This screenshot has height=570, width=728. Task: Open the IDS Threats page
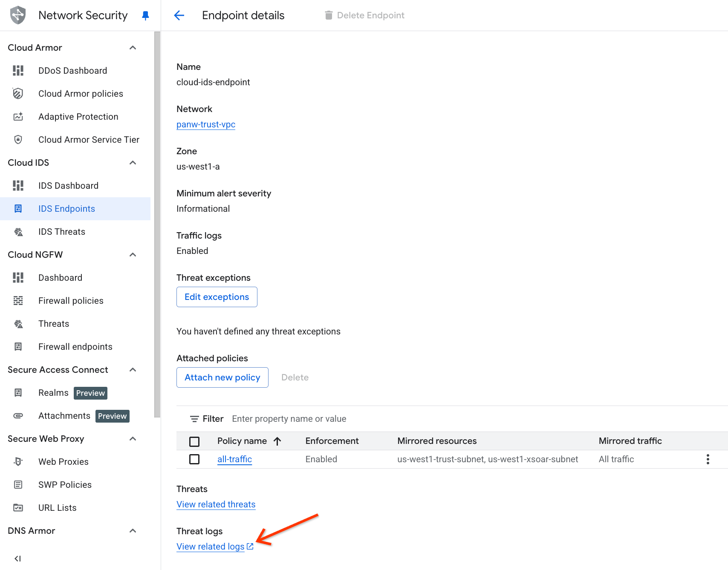(x=62, y=232)
